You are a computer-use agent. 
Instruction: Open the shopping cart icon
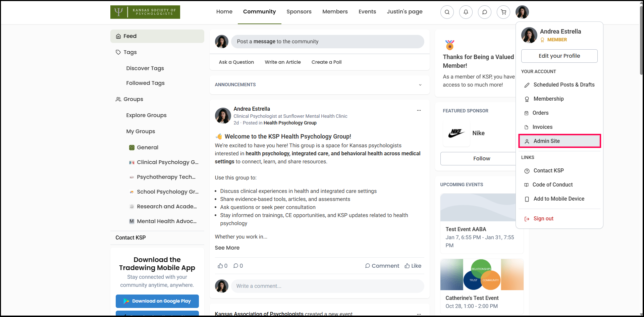click(x=503, y=12)
